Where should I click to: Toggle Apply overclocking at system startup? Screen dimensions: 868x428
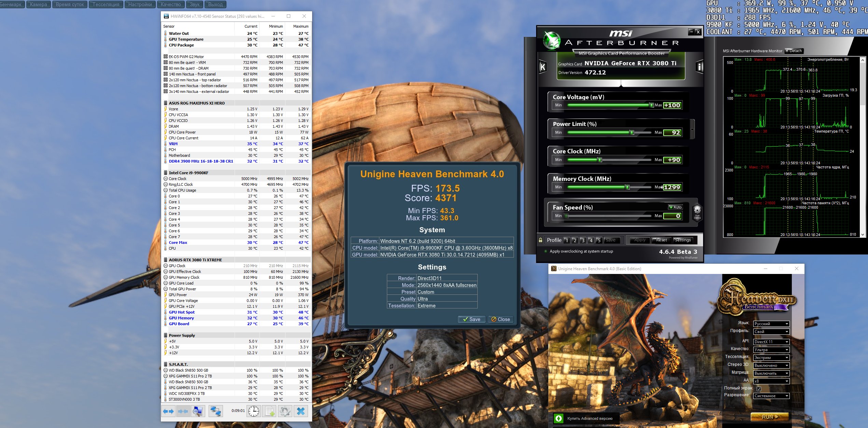546,251
